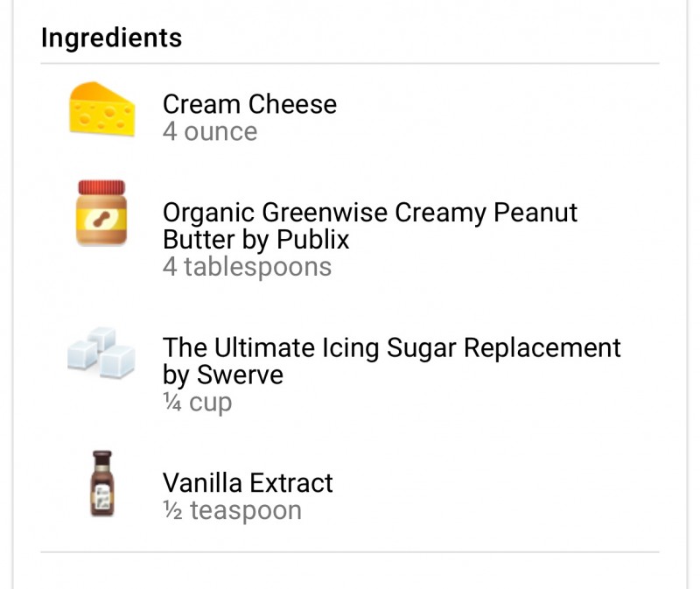700x589 pixels.
Task: Open "The Ultimate Icing Sugar Replacement" title line
Action: 391,347
